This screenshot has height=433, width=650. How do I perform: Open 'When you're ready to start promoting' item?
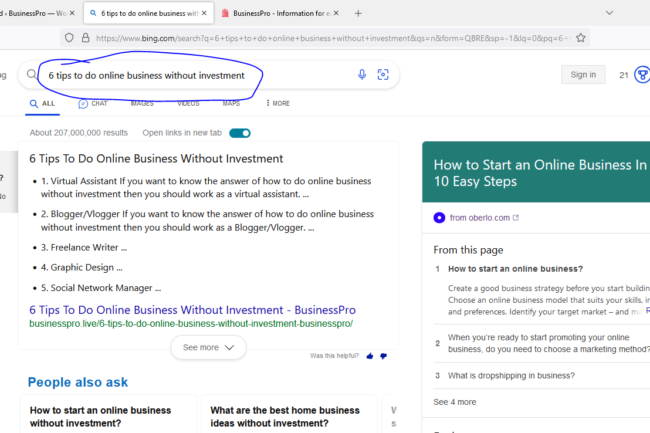[549, 343]
